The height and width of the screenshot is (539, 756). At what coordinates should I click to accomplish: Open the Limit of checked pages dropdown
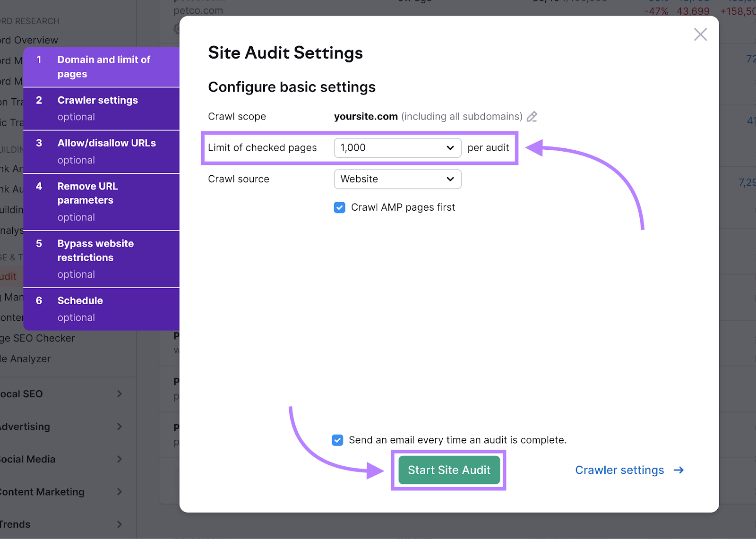point(397,148)
